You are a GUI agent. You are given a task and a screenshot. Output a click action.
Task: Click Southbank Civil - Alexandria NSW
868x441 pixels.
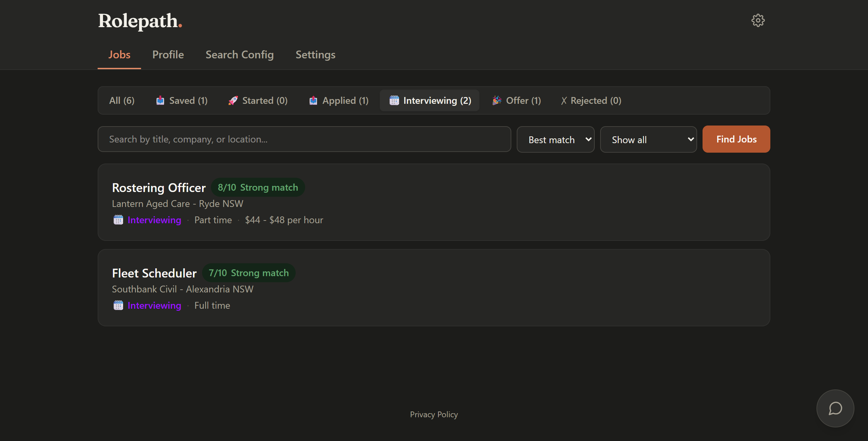point(183,289)
